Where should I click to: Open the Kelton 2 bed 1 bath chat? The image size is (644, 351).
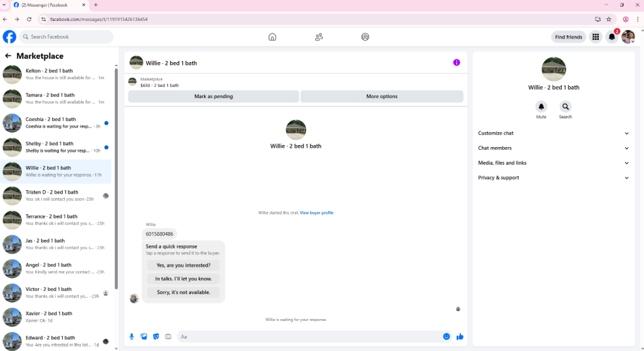click(x=56, y=75)
